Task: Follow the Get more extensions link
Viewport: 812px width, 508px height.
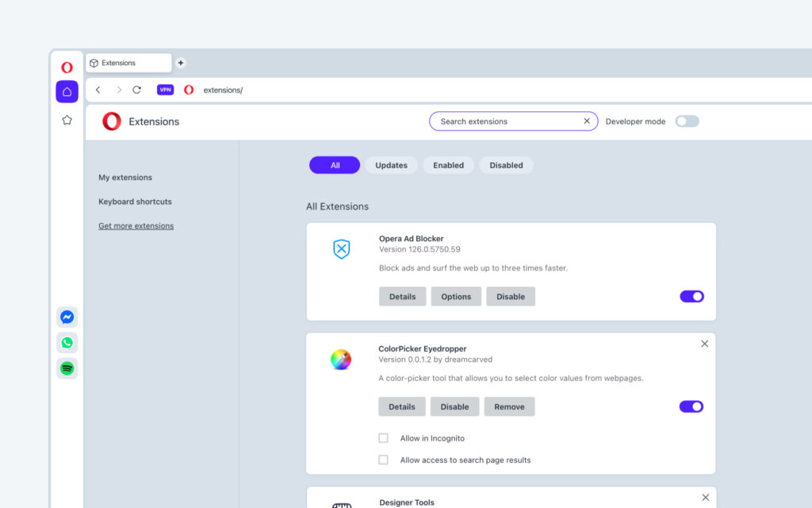Action: coord(136,225)
